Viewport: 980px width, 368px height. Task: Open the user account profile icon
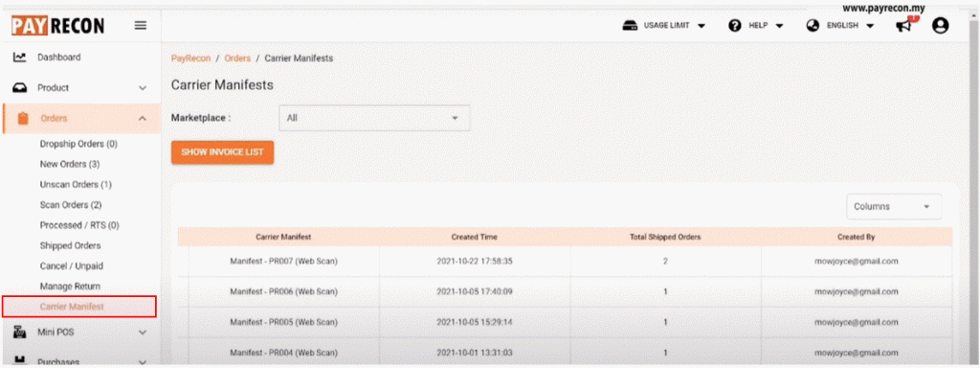940,26
